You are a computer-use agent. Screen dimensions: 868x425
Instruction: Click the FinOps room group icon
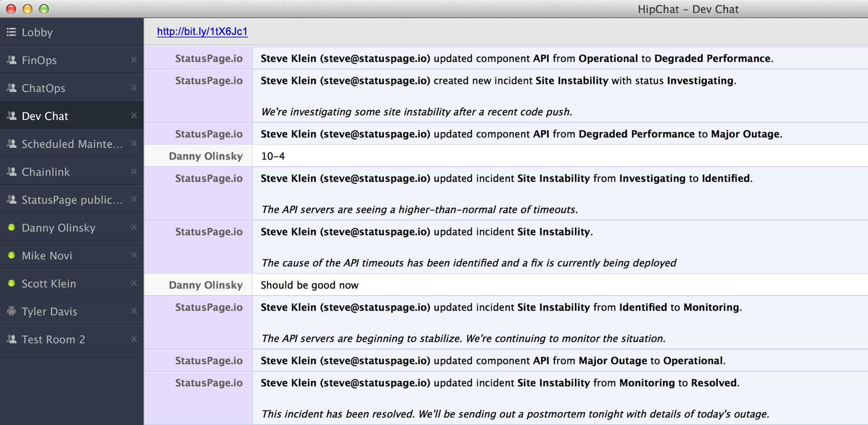pyautogui.click(x=11, y=60)
